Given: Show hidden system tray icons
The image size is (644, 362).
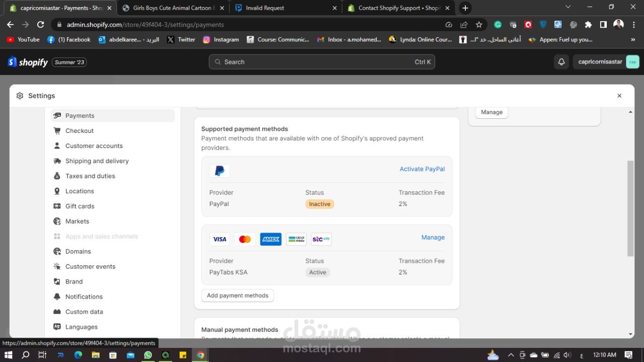Looking at the screenshot, I should 511,355.
